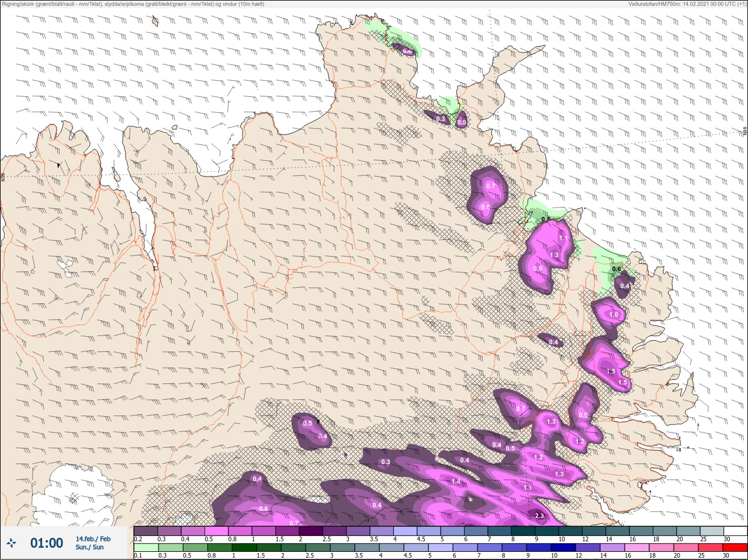Click the "2.3" precipitation value on the map
The width and height of the screenshot is (748, 560).
[x=539, y=516]
